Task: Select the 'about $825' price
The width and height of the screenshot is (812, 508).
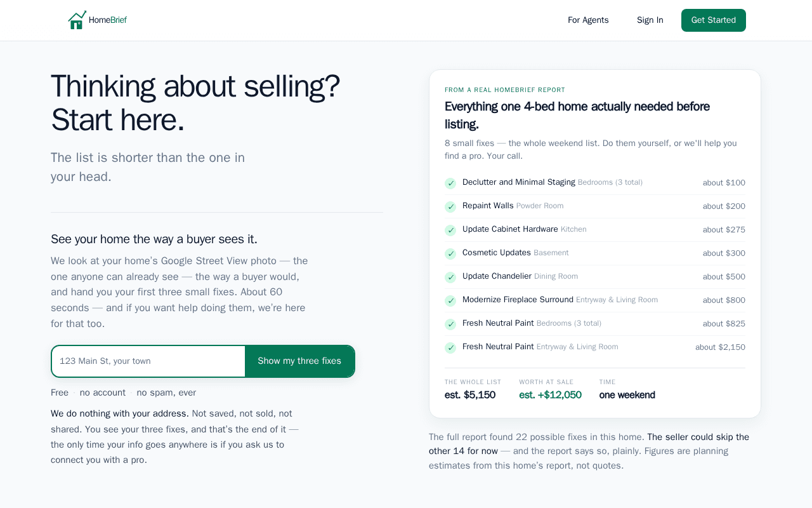Action: pos(724,324)
